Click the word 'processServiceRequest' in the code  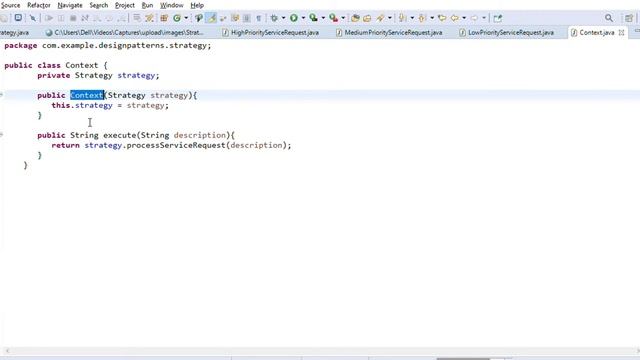(x=176, y=145)
